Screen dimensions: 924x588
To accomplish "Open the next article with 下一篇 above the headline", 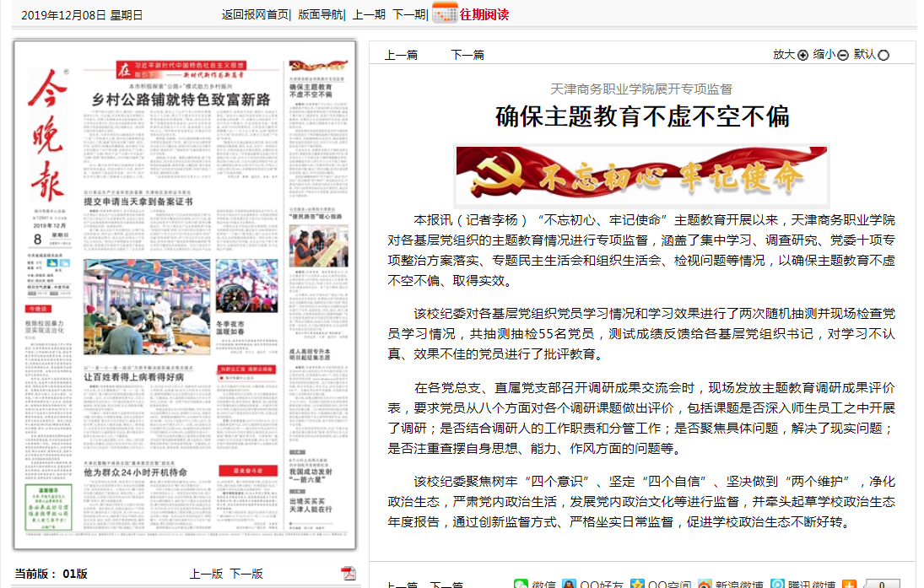I will (x=467, y=55).
